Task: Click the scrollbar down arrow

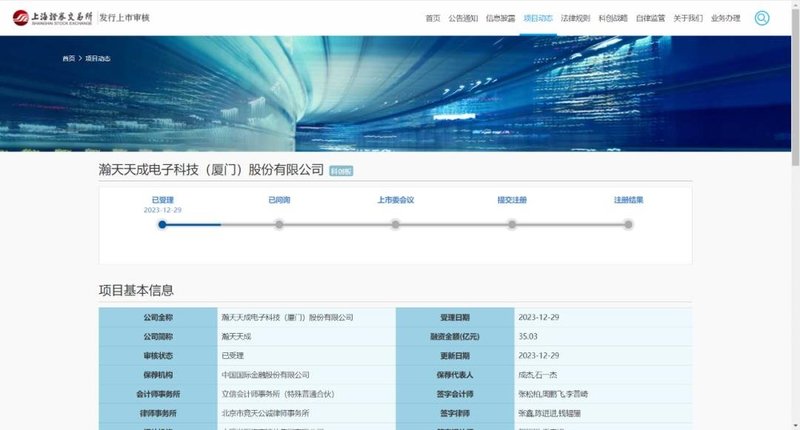Action: 795,425
